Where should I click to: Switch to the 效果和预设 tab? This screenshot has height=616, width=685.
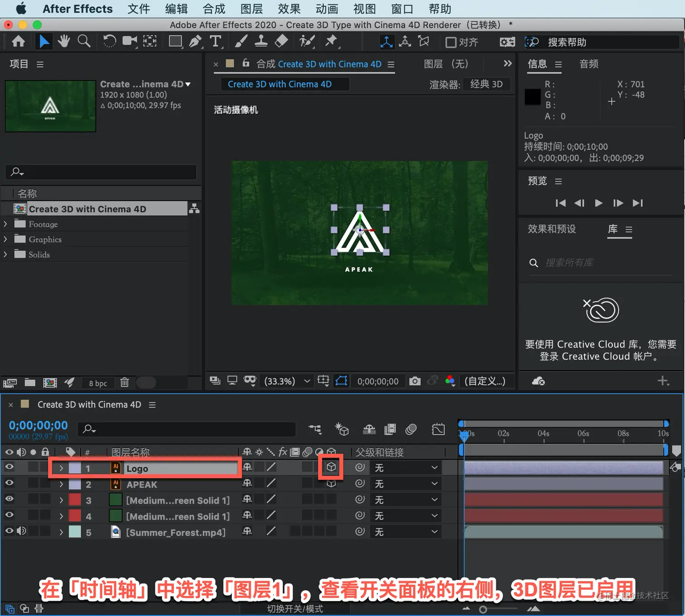(x=552, y=229)
